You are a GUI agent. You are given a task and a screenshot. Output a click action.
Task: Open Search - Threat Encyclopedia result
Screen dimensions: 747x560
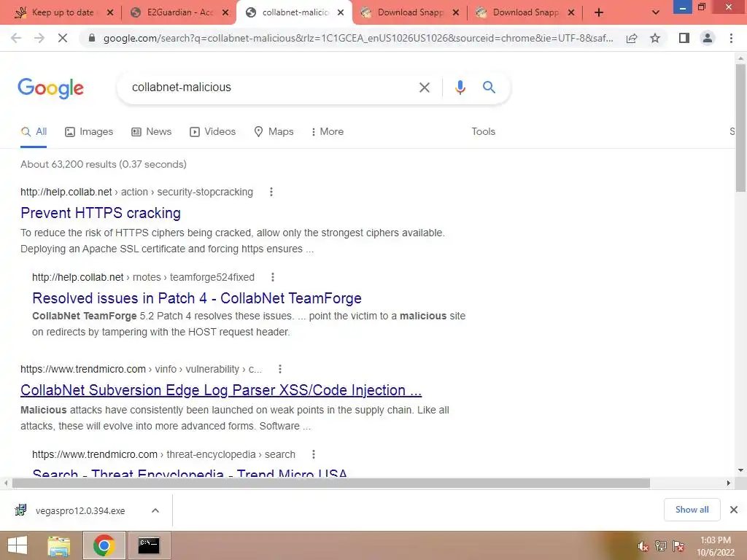pyautogui.click(x=190, y=472)
